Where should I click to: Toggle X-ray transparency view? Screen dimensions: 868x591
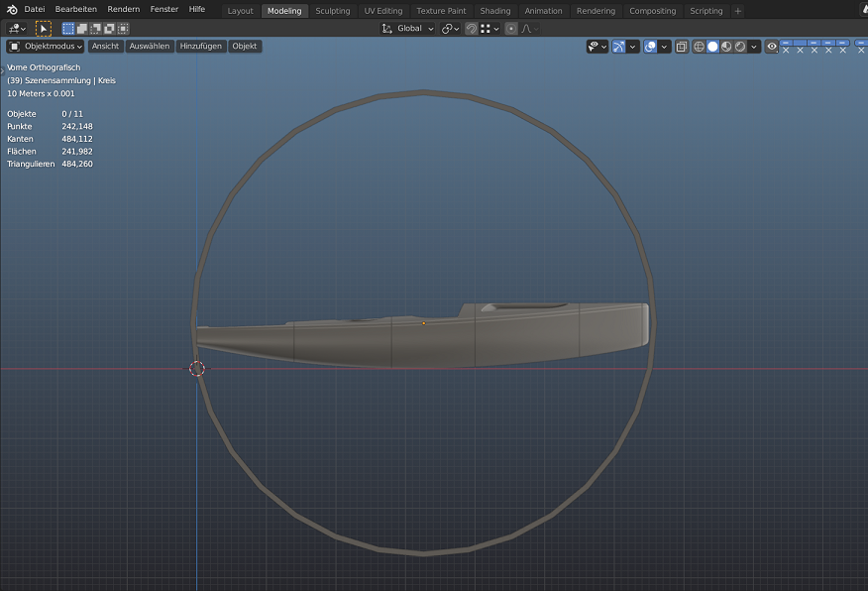682,47
